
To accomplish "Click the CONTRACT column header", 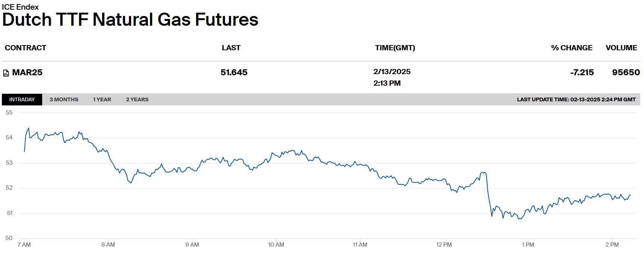I will (x=25, y=48).
